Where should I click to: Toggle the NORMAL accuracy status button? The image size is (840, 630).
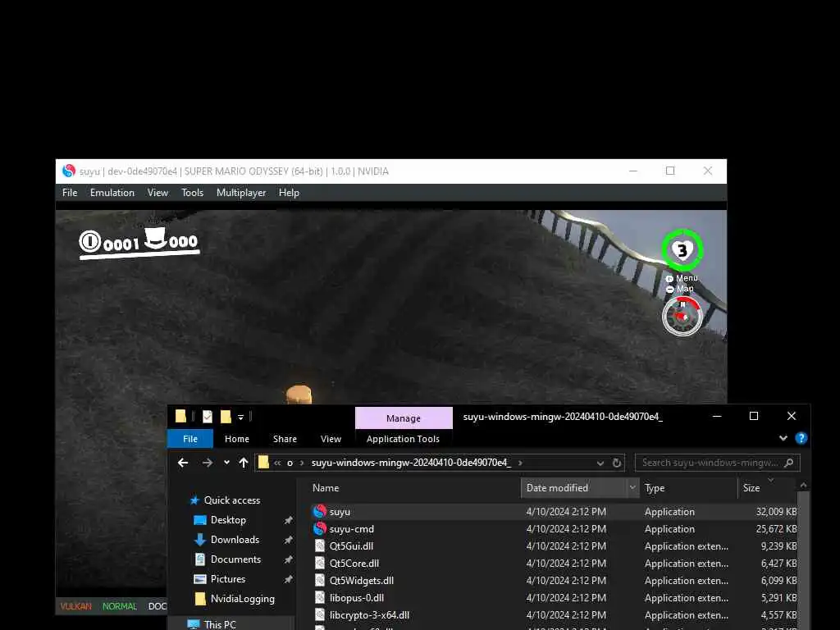120,606
